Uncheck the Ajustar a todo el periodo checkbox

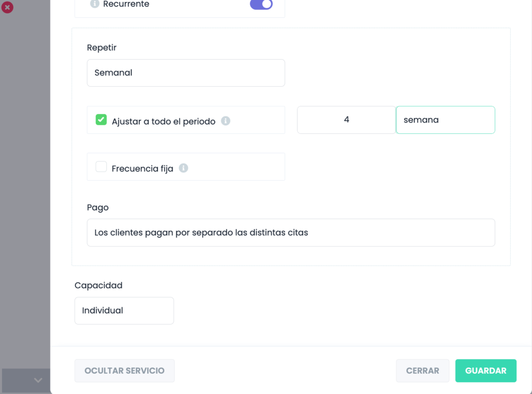(x=101, y=120)
